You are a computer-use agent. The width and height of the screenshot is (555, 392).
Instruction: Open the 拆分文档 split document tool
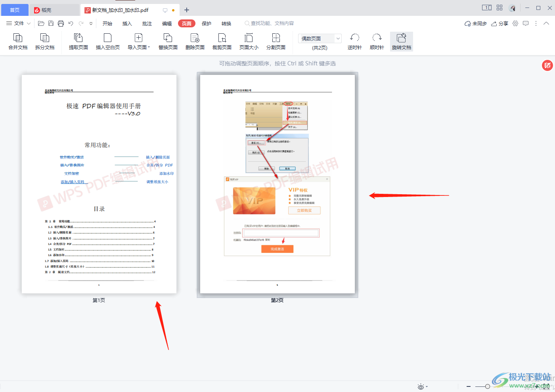click(45, 42)
